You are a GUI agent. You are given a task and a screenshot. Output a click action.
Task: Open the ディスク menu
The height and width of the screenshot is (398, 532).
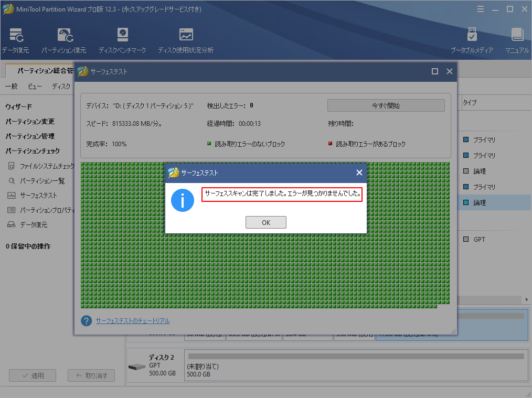(61, 86)
